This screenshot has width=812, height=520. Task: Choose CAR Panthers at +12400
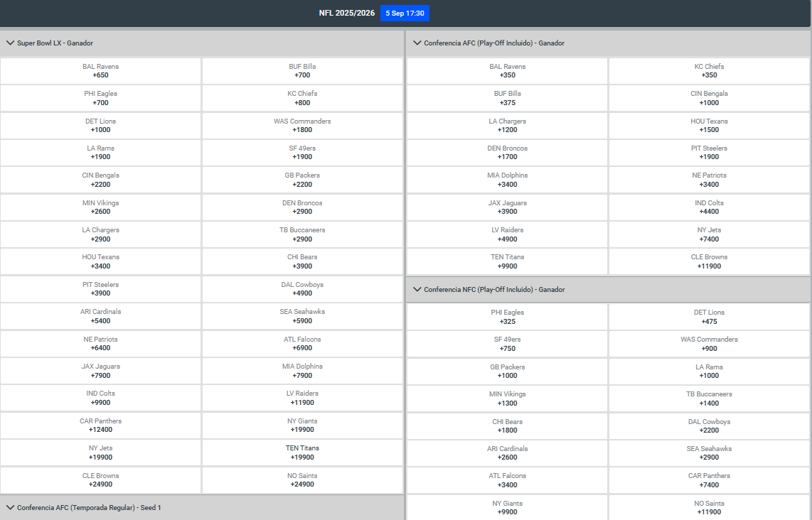coord(100,426)
